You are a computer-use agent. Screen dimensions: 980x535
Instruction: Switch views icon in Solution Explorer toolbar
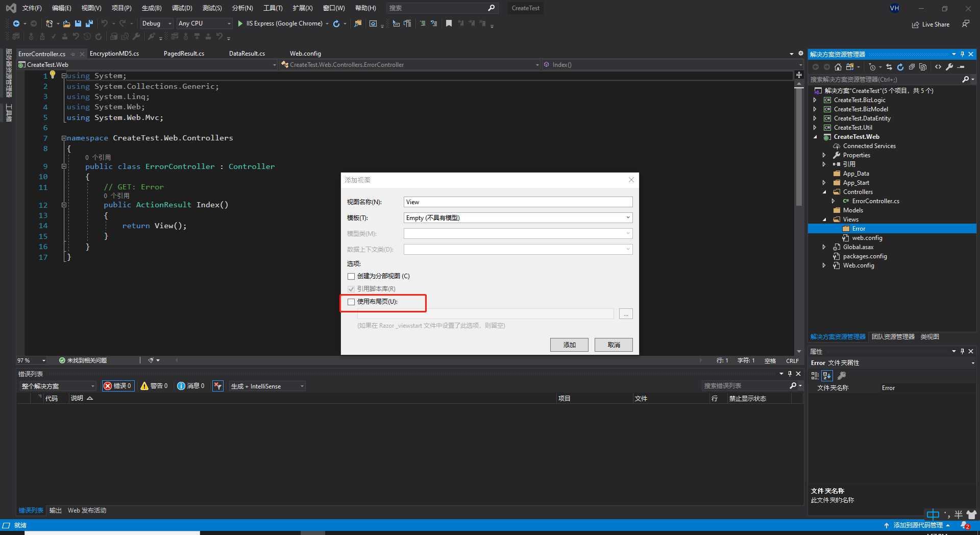pyautogui.click(x=850, y=67)
